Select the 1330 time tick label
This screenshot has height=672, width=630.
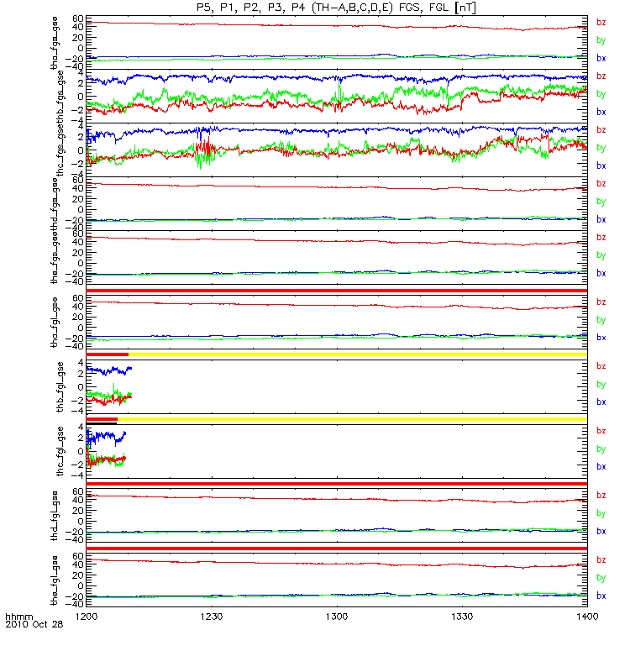point(463,617)
